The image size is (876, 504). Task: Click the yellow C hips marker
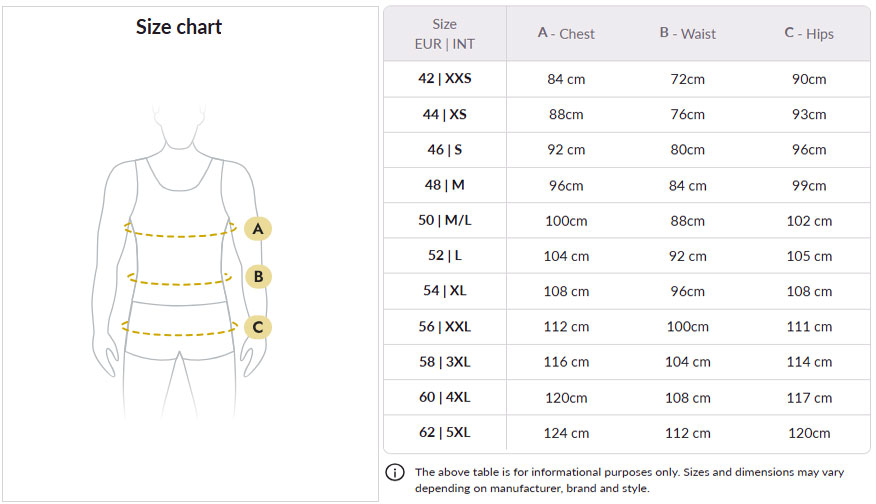[x=258, y=327]
